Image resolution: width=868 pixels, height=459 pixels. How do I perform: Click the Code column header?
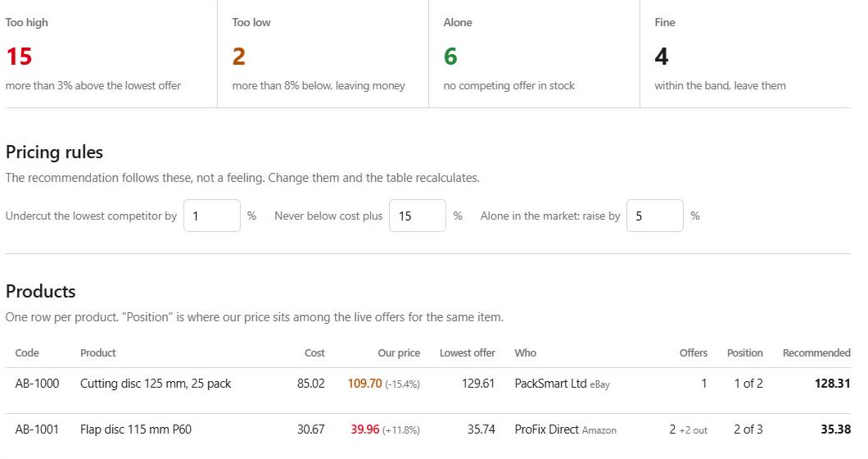point(27,352)
